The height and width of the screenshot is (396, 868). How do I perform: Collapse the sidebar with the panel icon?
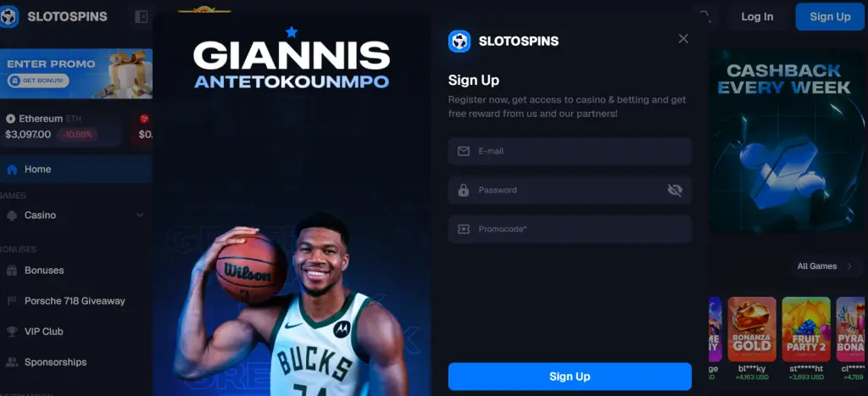[142, 17]
